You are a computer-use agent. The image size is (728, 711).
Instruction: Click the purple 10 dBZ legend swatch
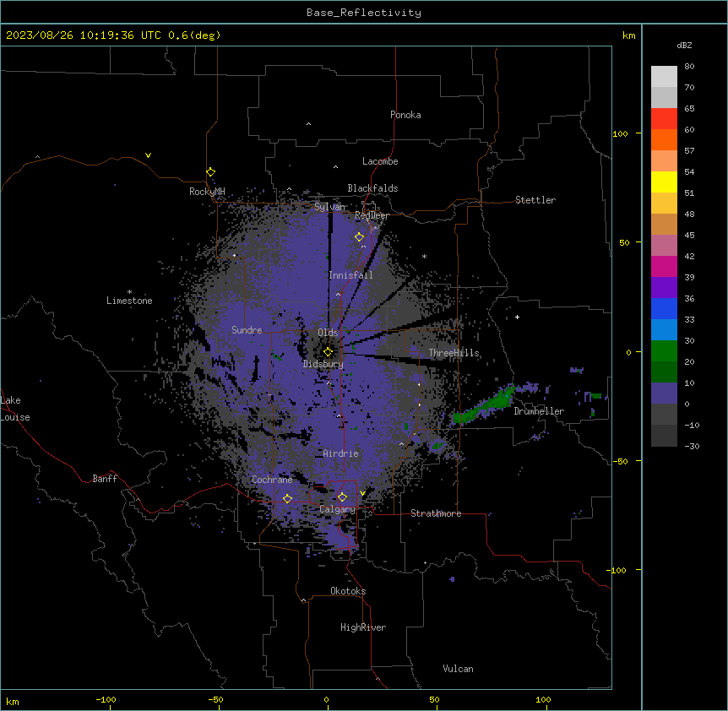[664, 393]
